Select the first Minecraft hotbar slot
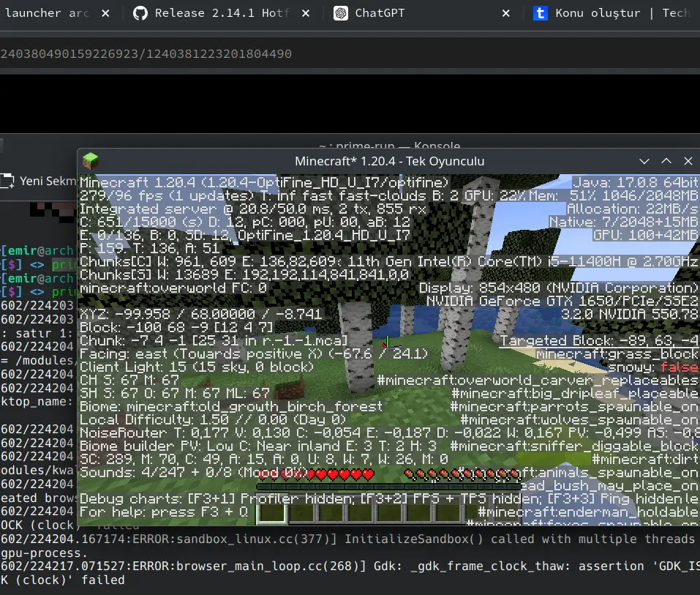Image resolution: width=700 pixels, height=595 pixels. coord(272,512)
